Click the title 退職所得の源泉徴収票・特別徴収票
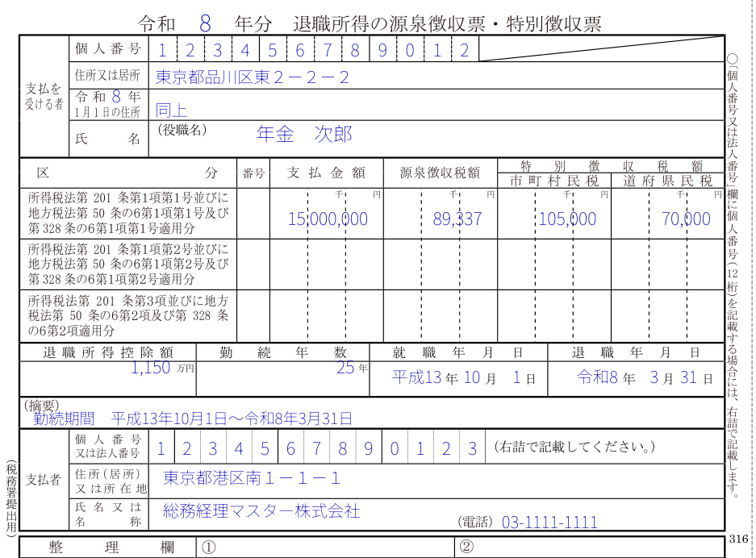 pyautogui.click(x=447, y=23)
